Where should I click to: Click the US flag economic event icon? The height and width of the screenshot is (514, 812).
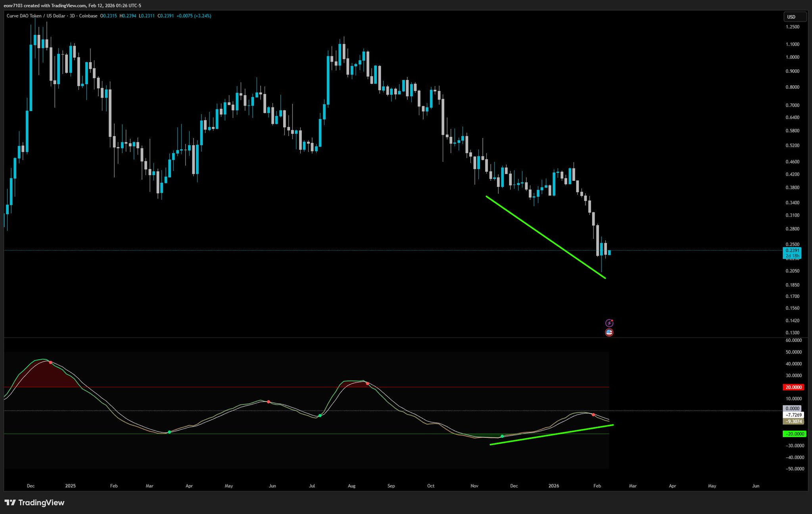[609, 332]
